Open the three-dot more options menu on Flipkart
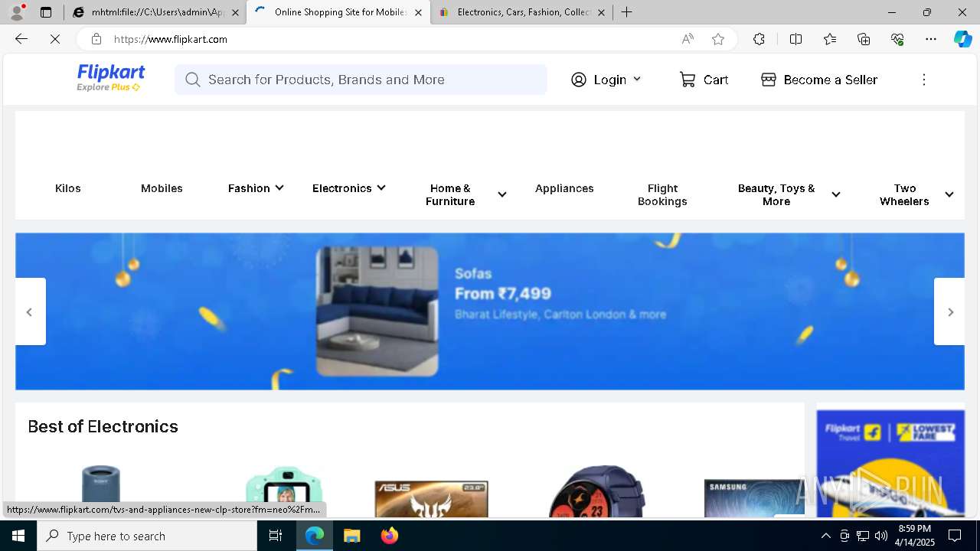This screenshot has width=980, height=551. point(924,80)
